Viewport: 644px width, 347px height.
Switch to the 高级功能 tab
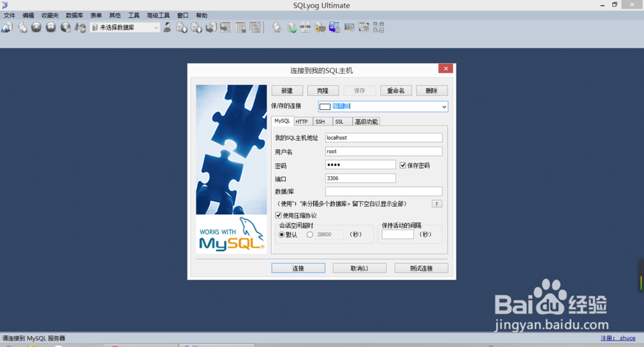(x=366, y=122)
